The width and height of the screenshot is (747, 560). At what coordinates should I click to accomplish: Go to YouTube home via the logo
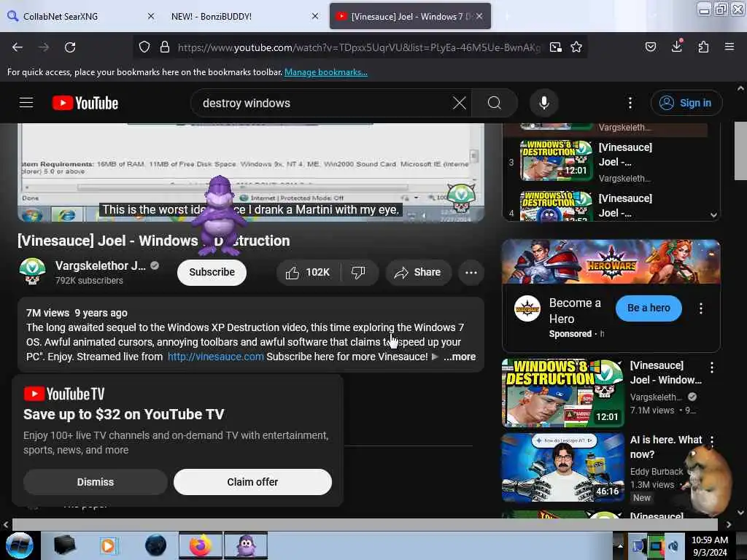(85, 103)
